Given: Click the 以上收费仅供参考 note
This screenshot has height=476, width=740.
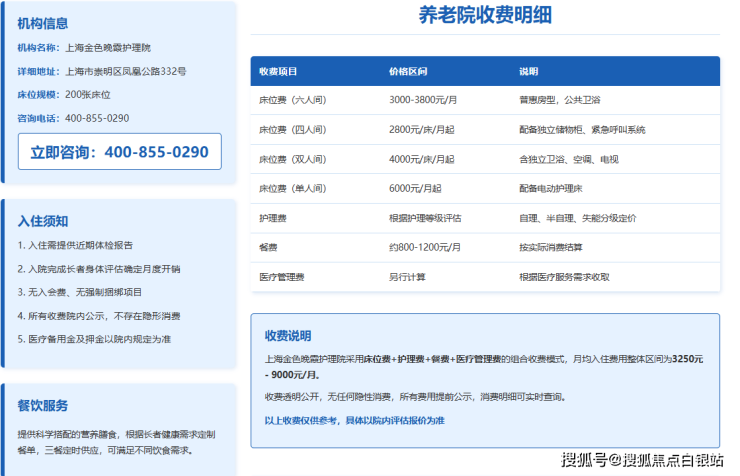Looking at the screenshot, I should pyautogui.click(x=354, y=421).
